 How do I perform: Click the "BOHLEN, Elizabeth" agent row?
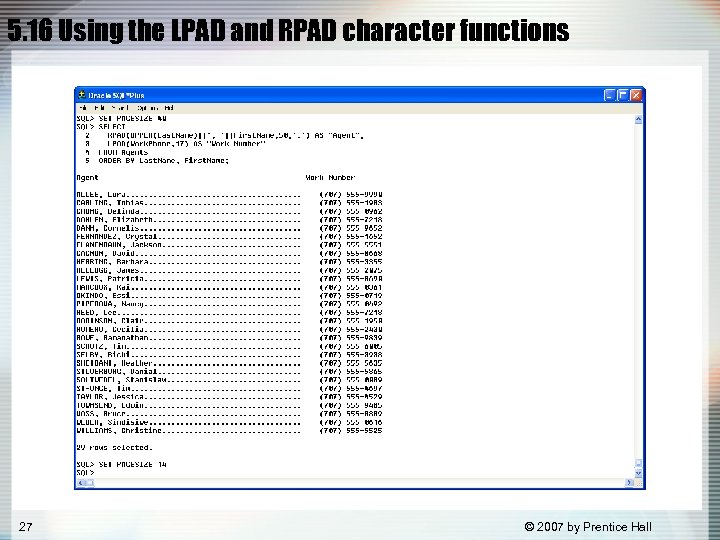point(229,220)
